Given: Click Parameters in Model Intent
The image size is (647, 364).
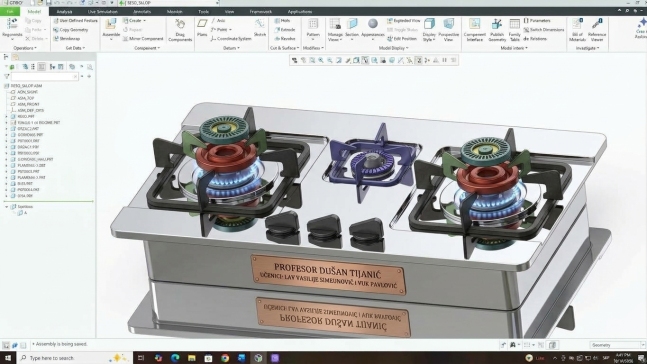Looking at the screenshot, I should click(537, 21).
